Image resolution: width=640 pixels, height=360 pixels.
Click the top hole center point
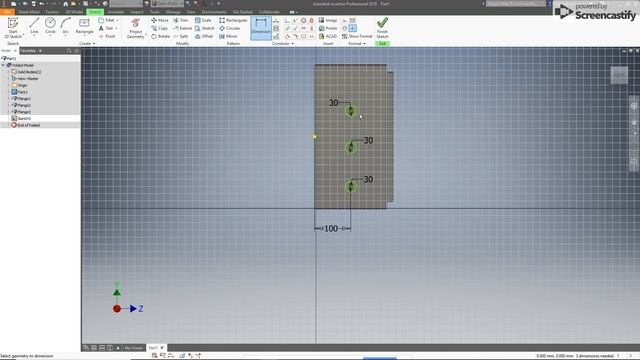click(351, 111)
